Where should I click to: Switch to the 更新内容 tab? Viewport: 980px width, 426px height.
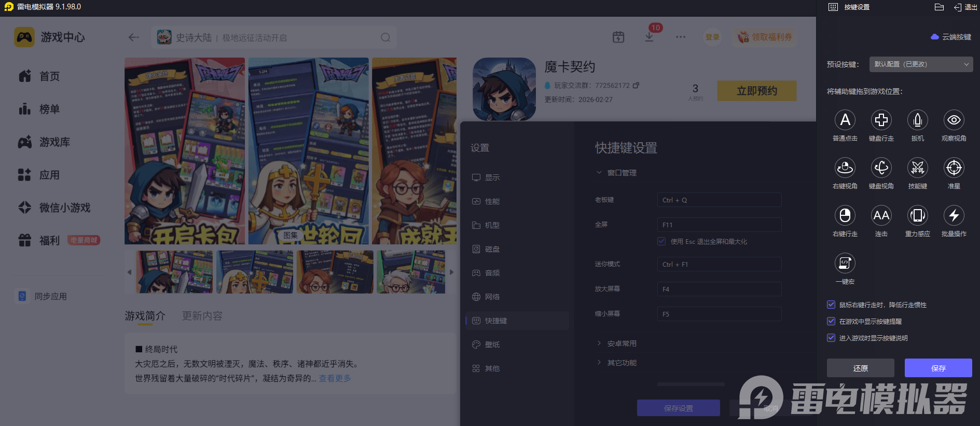point(202,315)
